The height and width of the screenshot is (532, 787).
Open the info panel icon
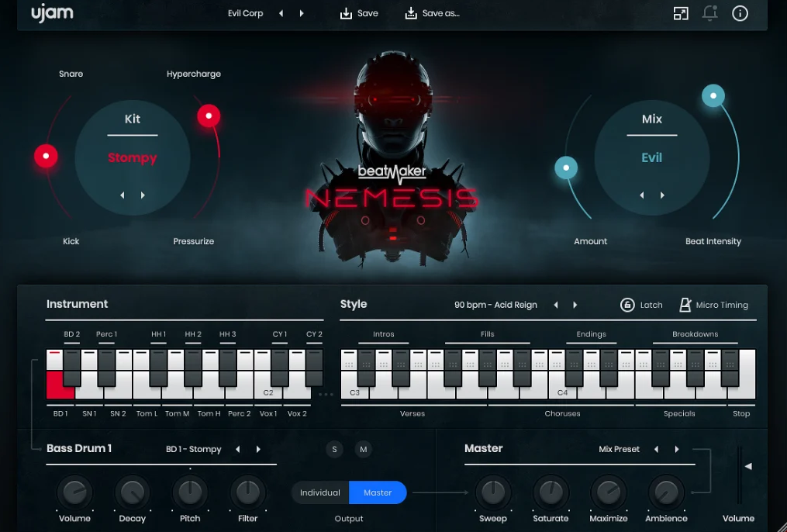pos(740,13)
